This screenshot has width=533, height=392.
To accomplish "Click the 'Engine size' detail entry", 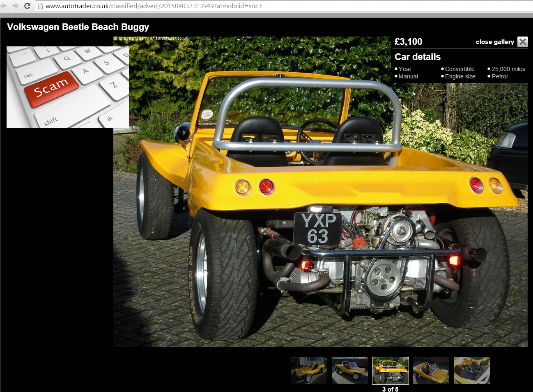I will [460, 76].
